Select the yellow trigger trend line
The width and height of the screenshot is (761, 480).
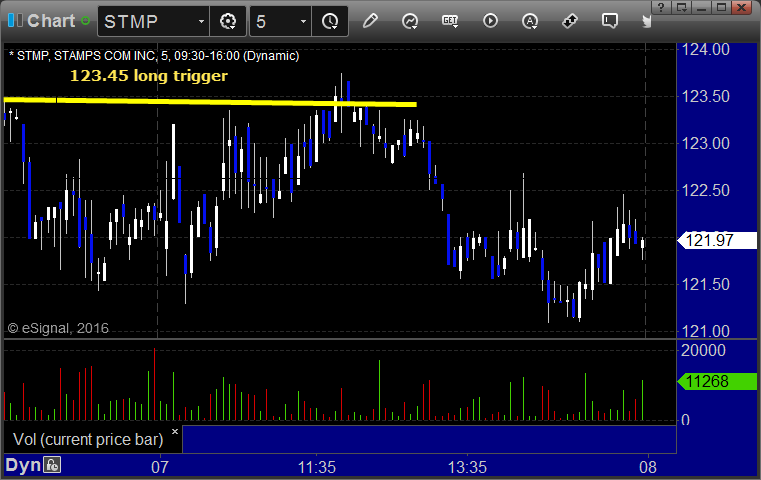click(210, 101)
